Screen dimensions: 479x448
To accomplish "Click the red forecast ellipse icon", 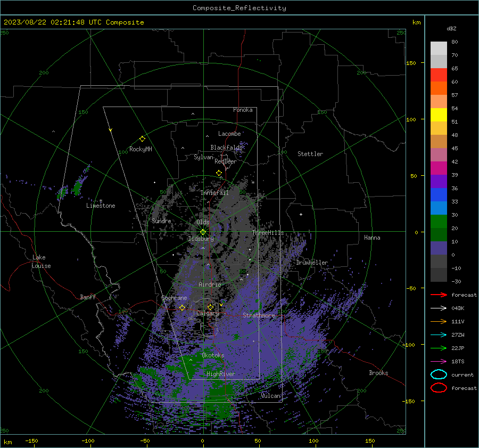I will [x=439, y=388].
